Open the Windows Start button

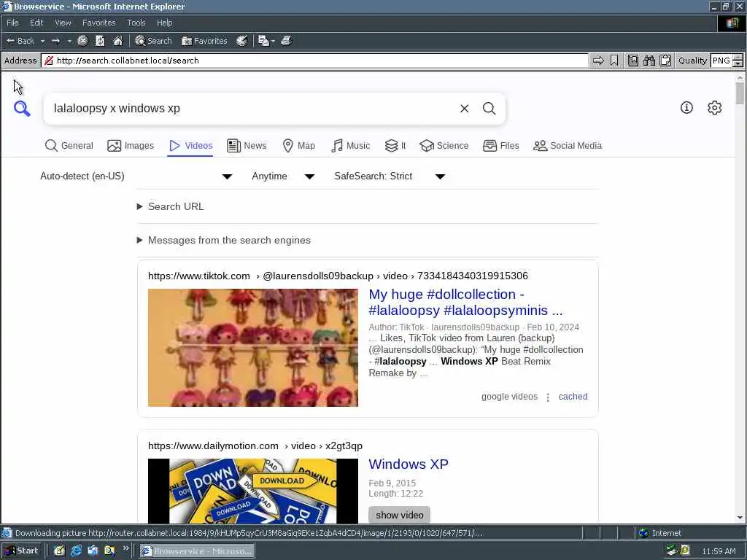coord(22,551)
